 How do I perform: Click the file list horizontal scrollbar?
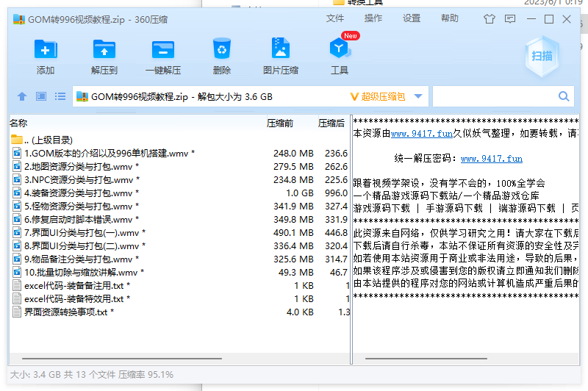[x=122, y=359]
